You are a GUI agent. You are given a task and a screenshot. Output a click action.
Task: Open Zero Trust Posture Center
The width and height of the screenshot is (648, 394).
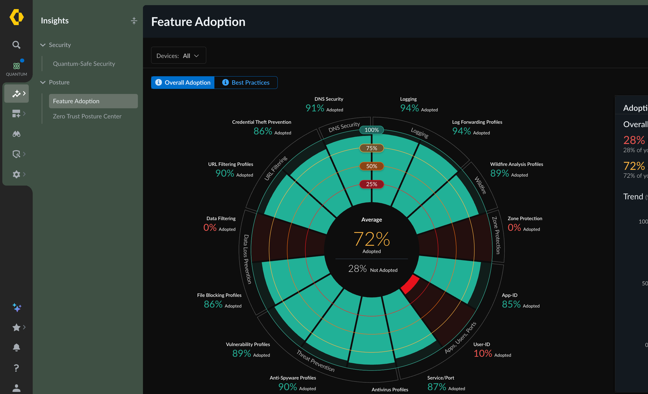pyautogui.click(x=87, y=116)
